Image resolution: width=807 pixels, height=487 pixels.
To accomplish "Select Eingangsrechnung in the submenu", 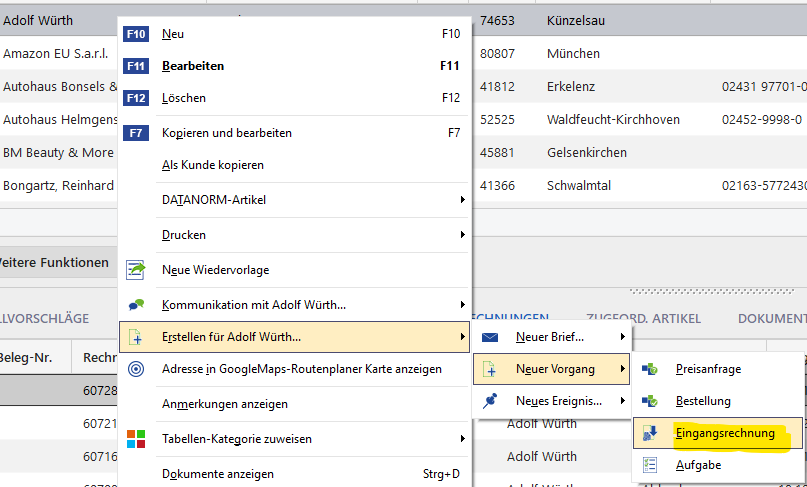I will click(717, 433).
